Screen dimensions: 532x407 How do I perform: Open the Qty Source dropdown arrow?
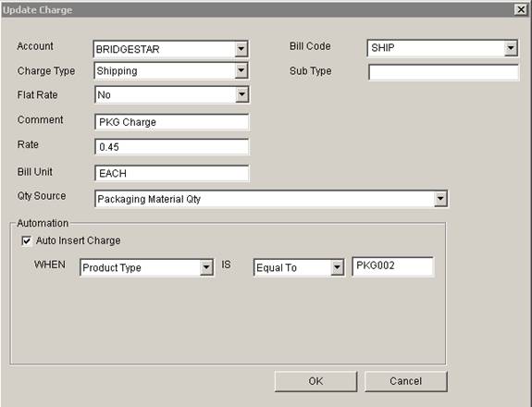440,199
